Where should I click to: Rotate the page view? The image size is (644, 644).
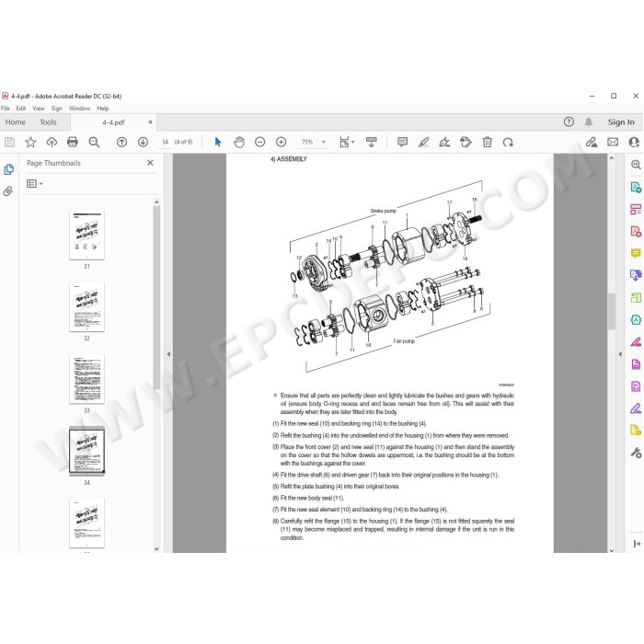click(508, 142)
